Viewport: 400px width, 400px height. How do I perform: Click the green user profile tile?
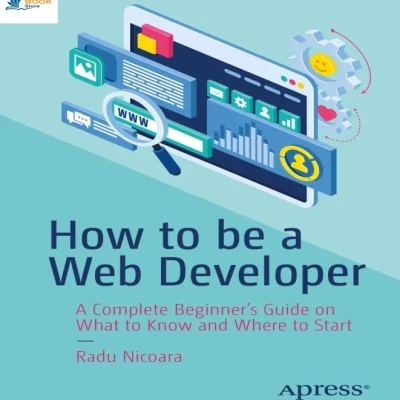(x=266, y=111)
